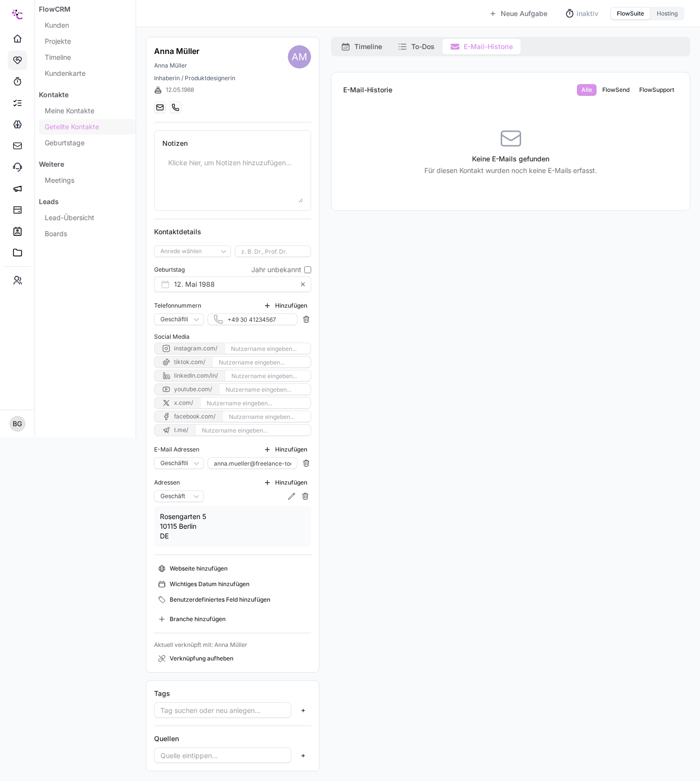700x781 pixels.
Task: Click Verknüpfung aufheben
Action: click(x=196, y=659)
